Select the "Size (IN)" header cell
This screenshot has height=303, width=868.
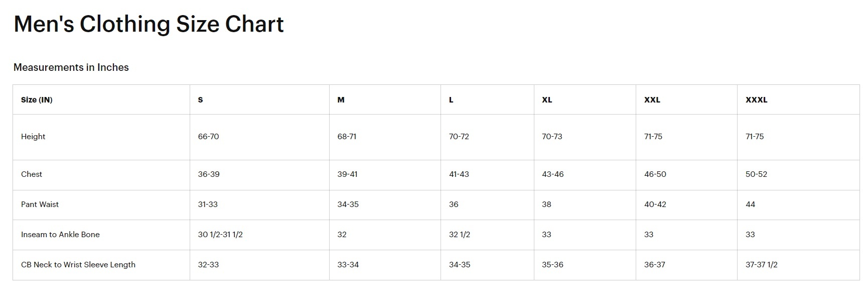[37, 99]
